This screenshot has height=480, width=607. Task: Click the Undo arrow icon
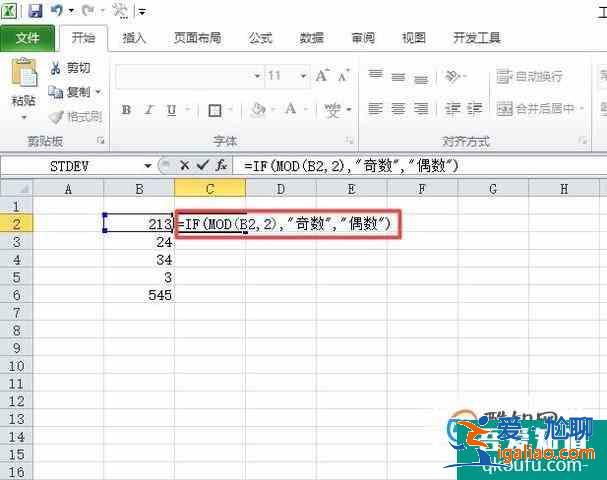(59, 11)
